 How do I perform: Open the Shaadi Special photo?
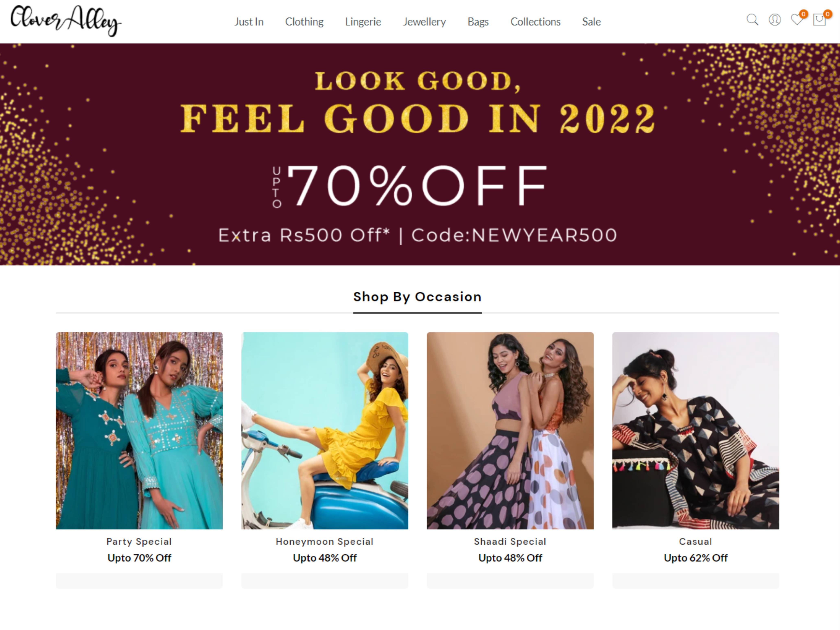510,431
